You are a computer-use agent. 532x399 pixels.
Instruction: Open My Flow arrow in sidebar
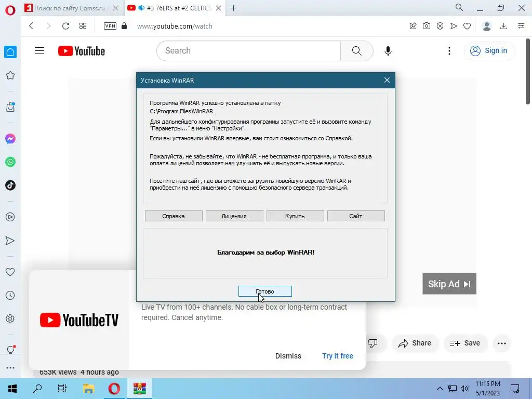click(10, 241)
